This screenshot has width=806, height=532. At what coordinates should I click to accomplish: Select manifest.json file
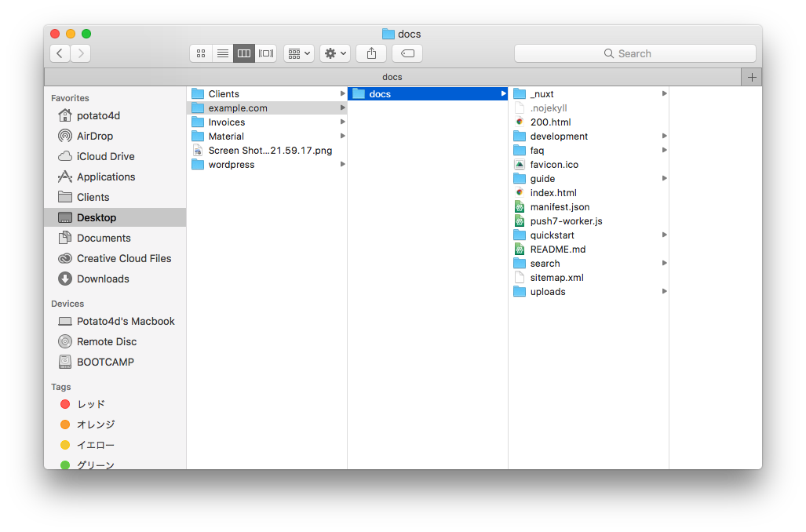point(589,207)
